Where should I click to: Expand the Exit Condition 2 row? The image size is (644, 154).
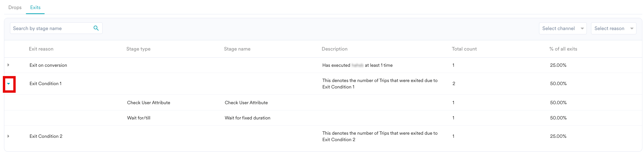(9, 136)
